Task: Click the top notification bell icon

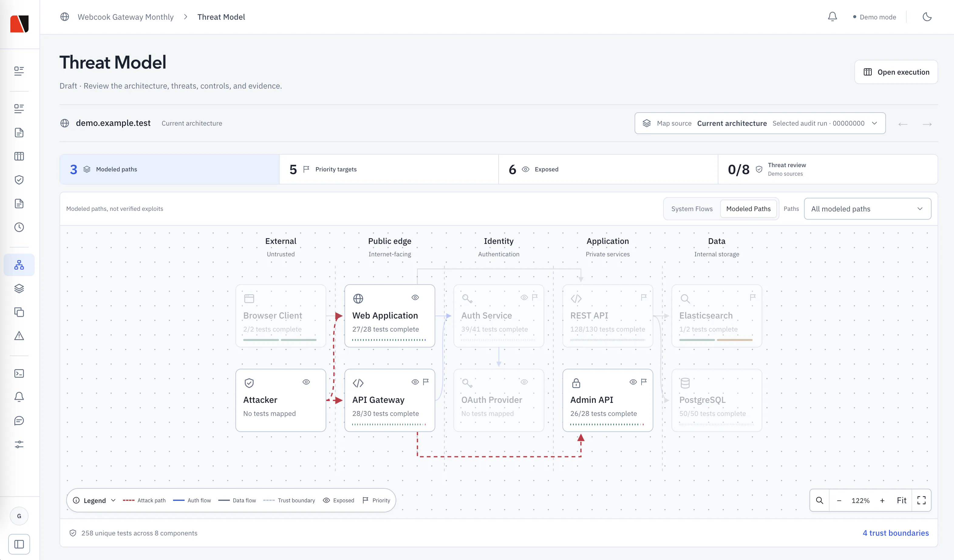Action: click(x=832, y=17)
